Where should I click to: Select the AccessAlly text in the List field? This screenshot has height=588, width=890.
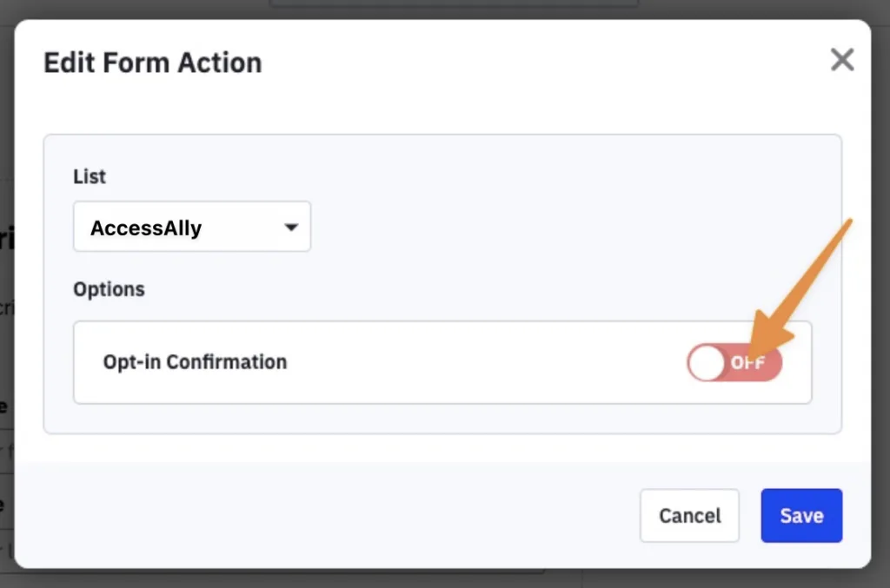tap(146, 228)
